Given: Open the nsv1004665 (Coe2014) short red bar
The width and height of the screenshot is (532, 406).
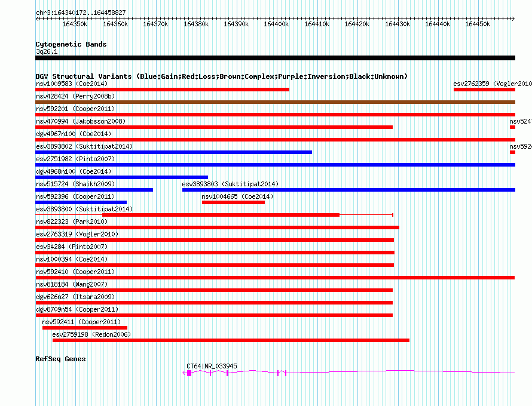Looking at the screenshot, I should click(233, 202).
